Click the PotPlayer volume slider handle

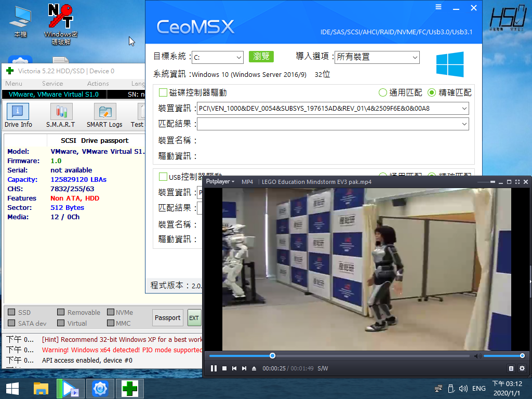pos(522,356)
